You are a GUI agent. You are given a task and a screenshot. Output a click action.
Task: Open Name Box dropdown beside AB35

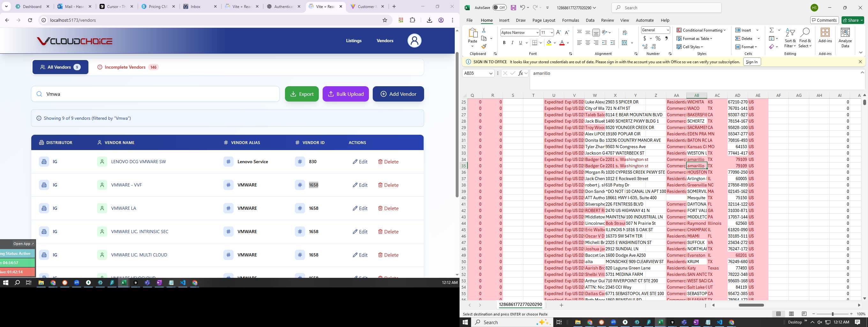(490, 73)
